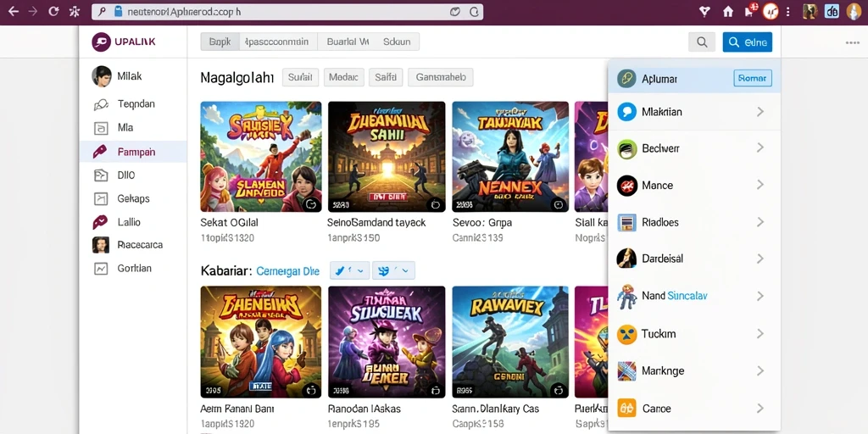This screenshot has height=434, width=868.
Task: Open SeinoSamdand tayack game thumbnail
Action: click(x=387, y=157)
